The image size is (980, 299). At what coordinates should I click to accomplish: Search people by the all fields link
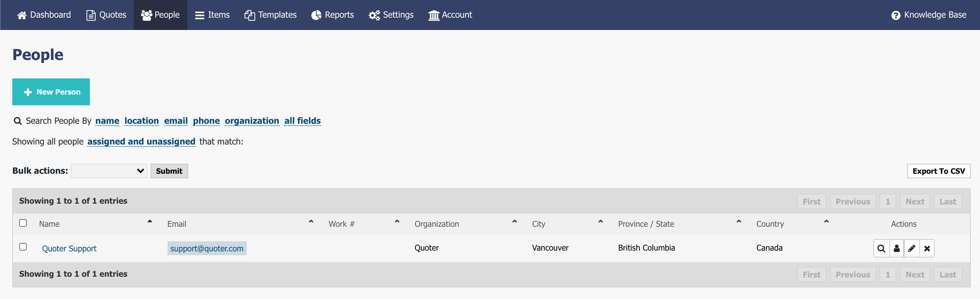(302, 121)
